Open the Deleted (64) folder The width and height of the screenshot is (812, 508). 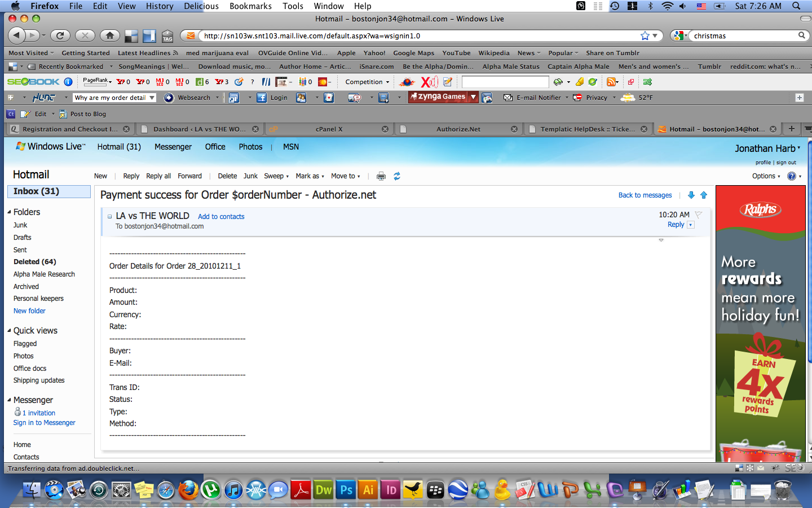[34, 262]
